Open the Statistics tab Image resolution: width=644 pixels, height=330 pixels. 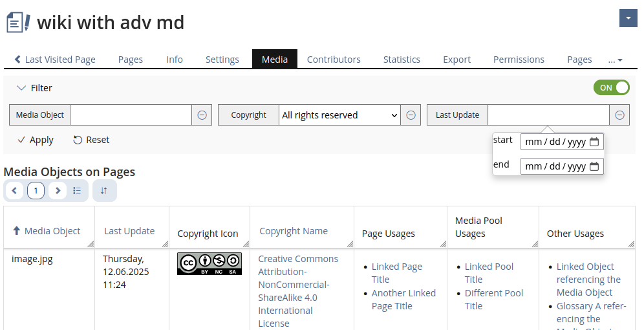402,60
